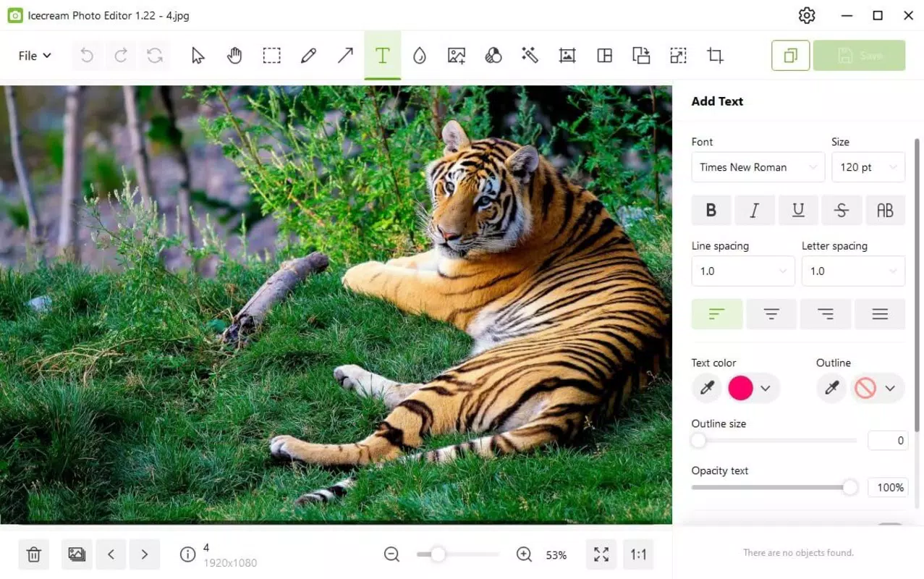Click the 53% zoom value
924x579 pixels.
tap(556, 555)
